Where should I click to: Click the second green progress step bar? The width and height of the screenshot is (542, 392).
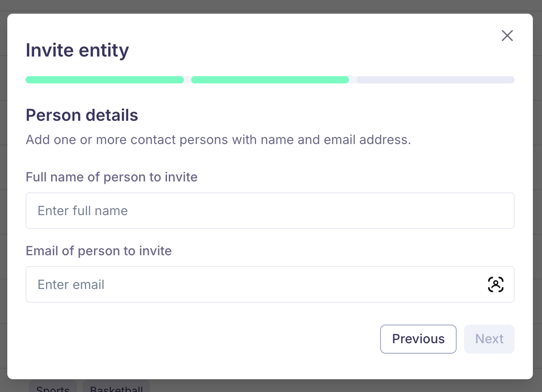[x=270, y=80]
